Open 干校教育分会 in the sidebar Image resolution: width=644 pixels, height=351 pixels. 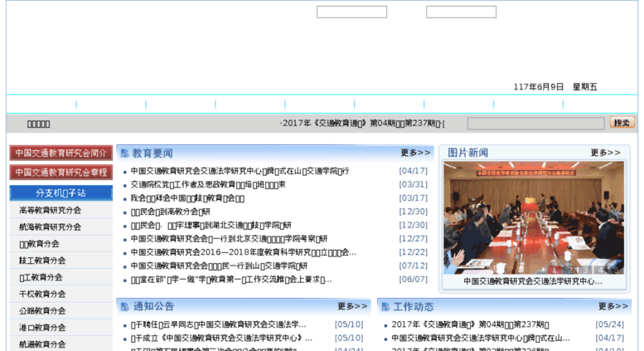[x=42, y=295]
